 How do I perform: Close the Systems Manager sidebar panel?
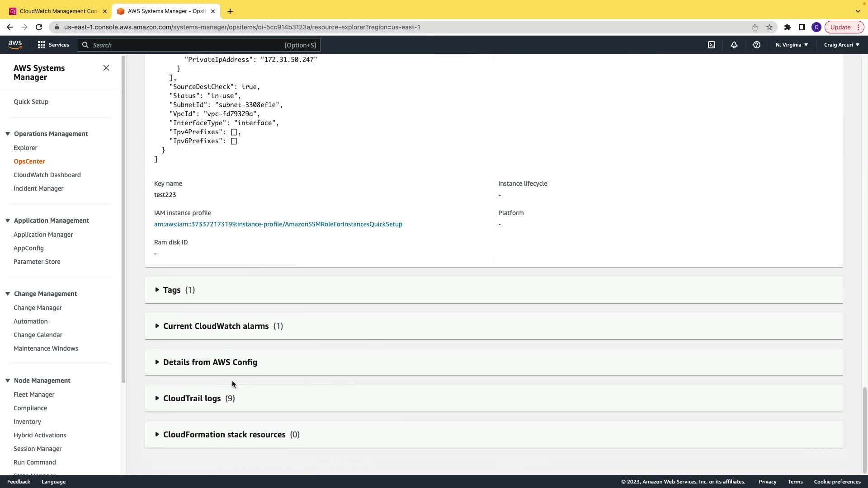(x=106, y=68)
